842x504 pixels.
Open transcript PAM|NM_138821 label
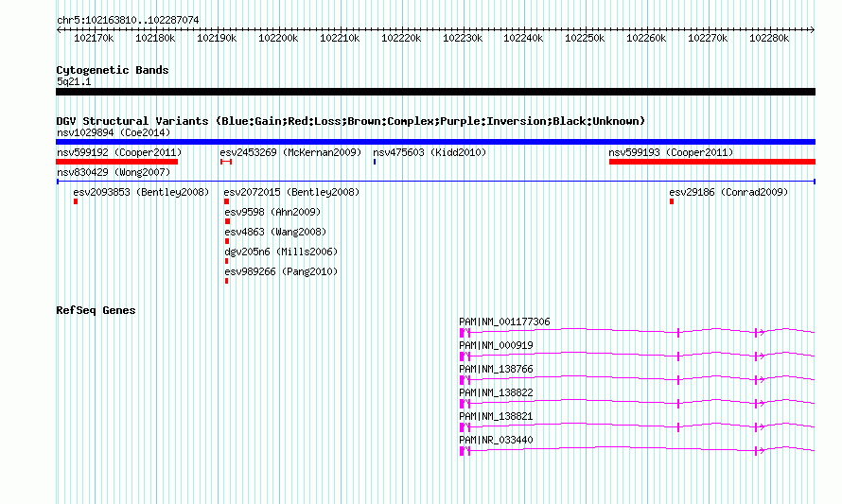(x=496, y=416)
